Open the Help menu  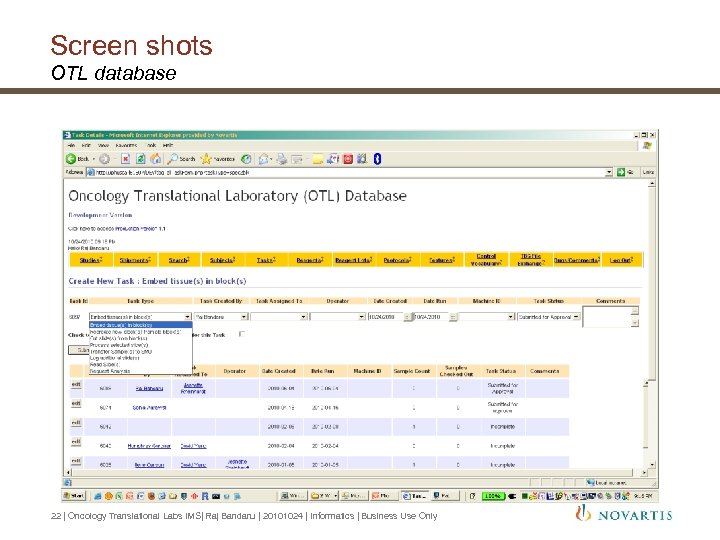[x=168, y=145]
